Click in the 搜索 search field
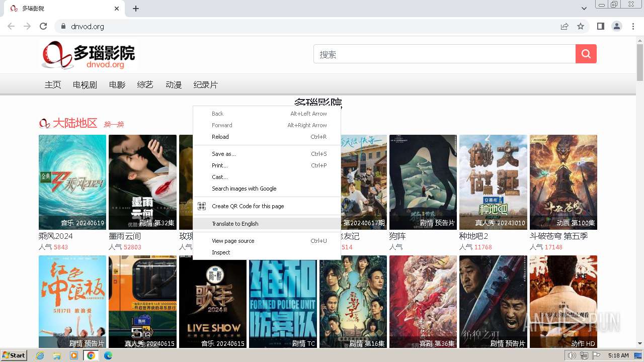Screen dimensions: 644x362 click(445, 54)
